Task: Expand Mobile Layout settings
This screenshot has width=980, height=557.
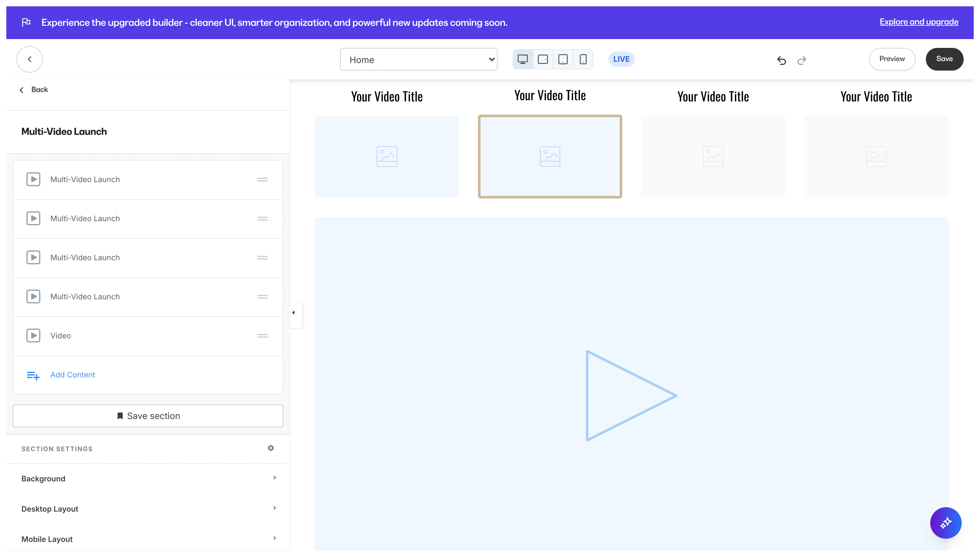Action: (x=148, y=539)
